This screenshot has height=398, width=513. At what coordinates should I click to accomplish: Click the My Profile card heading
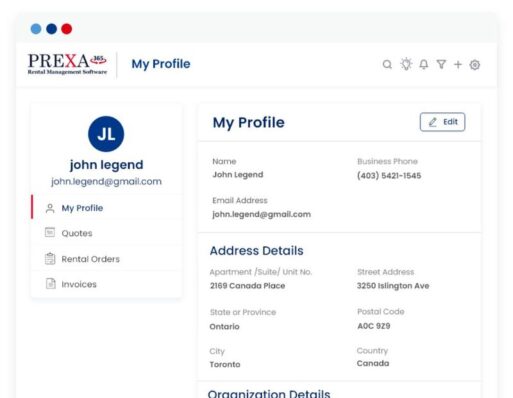pos(249,123)
